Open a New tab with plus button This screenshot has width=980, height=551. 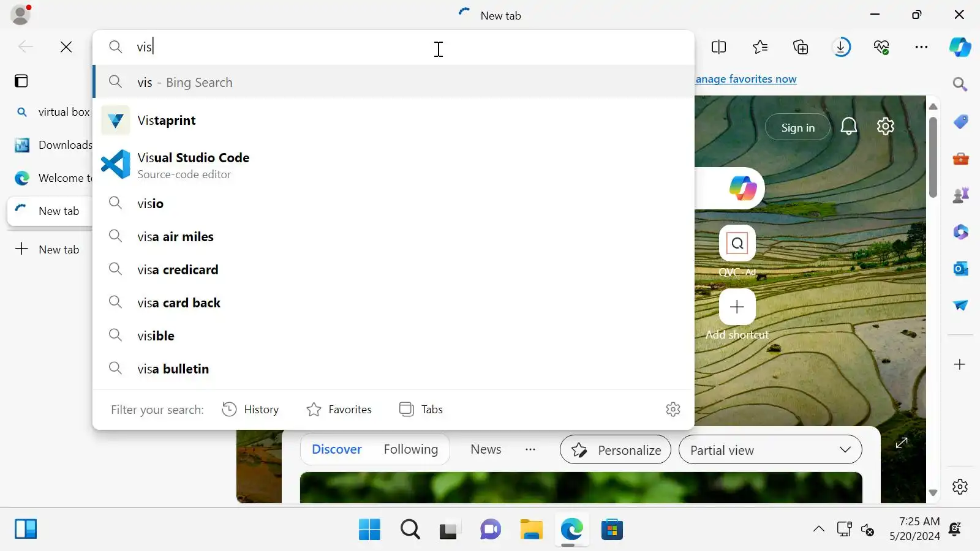pos(48,249)
